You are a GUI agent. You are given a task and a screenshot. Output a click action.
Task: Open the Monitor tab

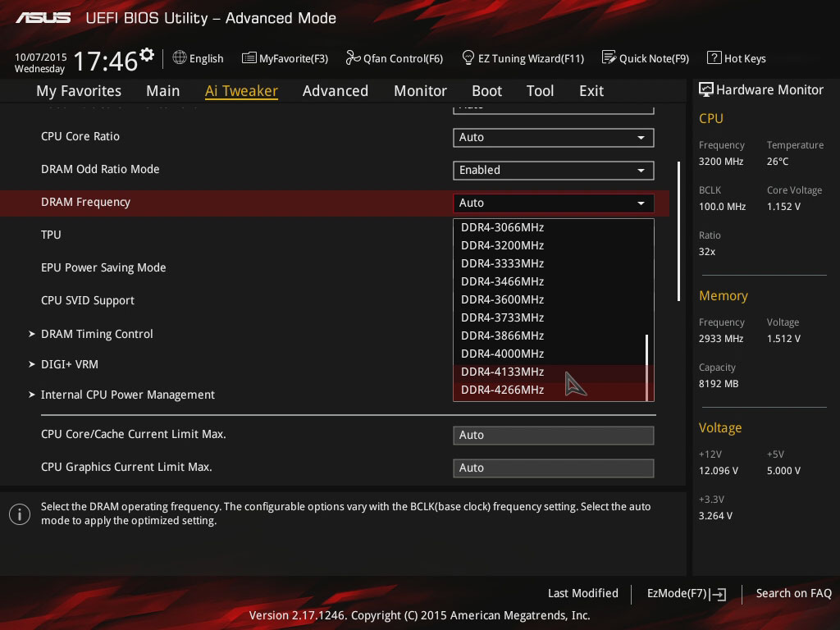pyautogui.click(x=421, y=91)
